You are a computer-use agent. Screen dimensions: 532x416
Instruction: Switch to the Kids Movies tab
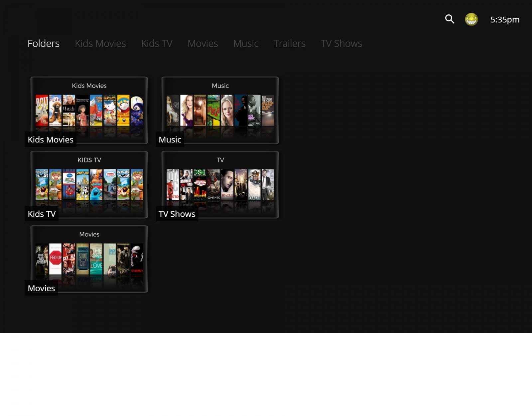point(100,43)
